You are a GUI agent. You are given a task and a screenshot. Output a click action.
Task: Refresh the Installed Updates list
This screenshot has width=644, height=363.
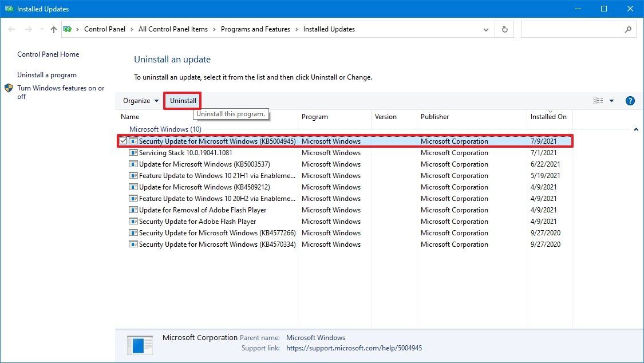point(505,30)
